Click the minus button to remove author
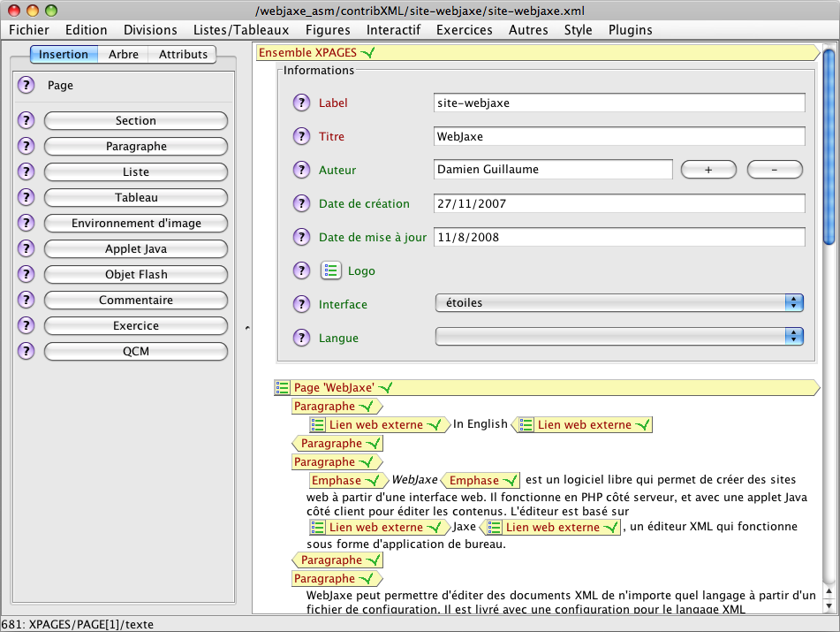This screenshot has width=840, height=632. pyautogui.click(x=775, y=170)
